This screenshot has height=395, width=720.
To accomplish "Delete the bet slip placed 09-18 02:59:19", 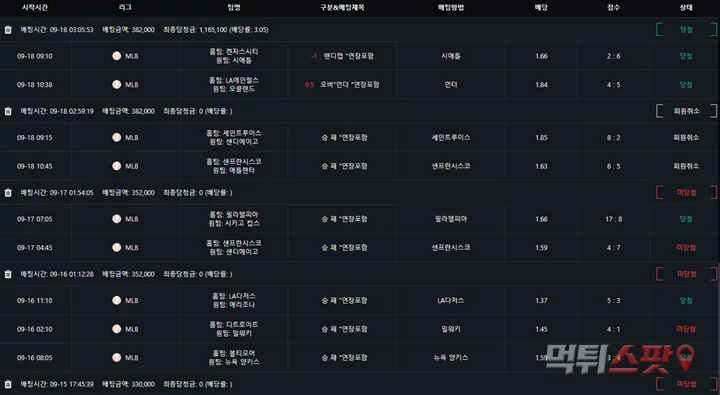I will tap(8, 111).
